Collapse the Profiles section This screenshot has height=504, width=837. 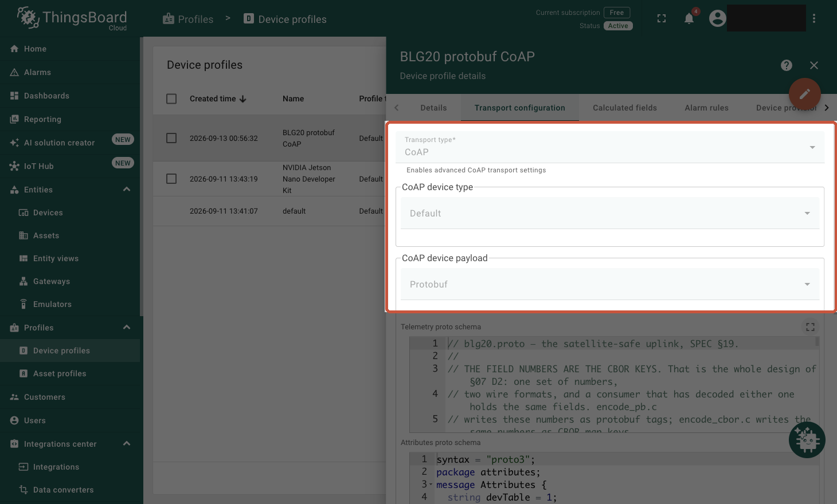click(x=127, y=328)
